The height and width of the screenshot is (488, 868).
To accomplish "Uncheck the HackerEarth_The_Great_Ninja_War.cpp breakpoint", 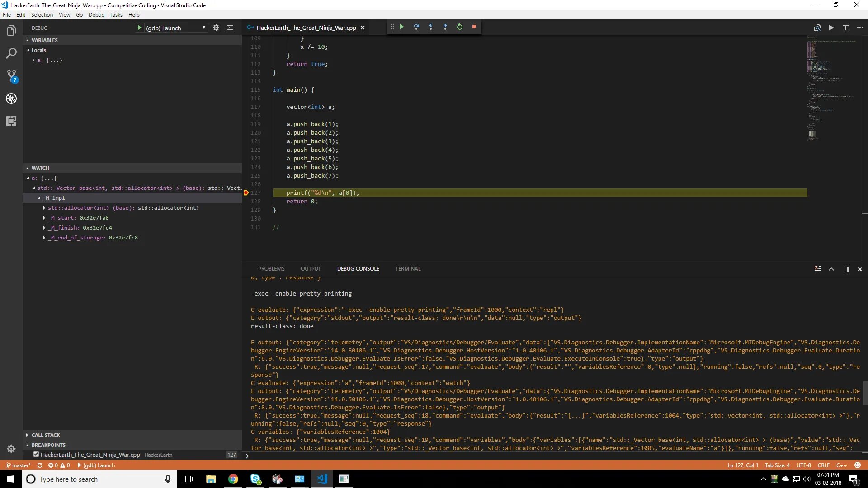I will pos(36,455).
